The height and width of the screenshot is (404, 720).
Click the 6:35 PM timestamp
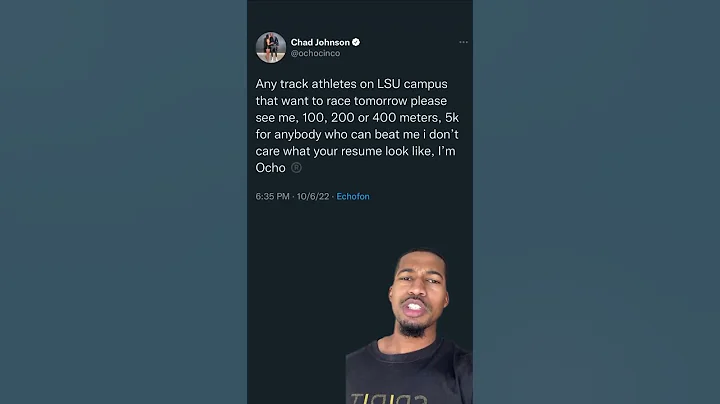pyautogui.click(x=273, y=197)
